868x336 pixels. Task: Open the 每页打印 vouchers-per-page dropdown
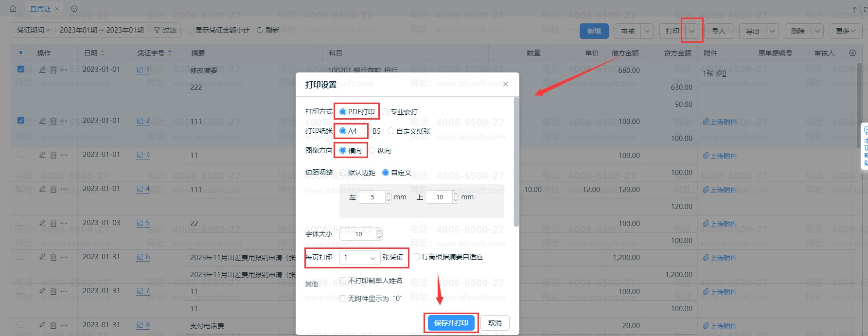tap(360, 258)
